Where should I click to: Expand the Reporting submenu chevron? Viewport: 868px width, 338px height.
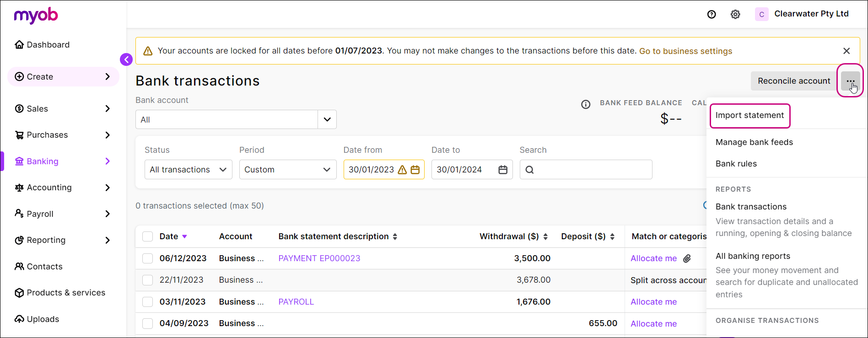[108, 240]
